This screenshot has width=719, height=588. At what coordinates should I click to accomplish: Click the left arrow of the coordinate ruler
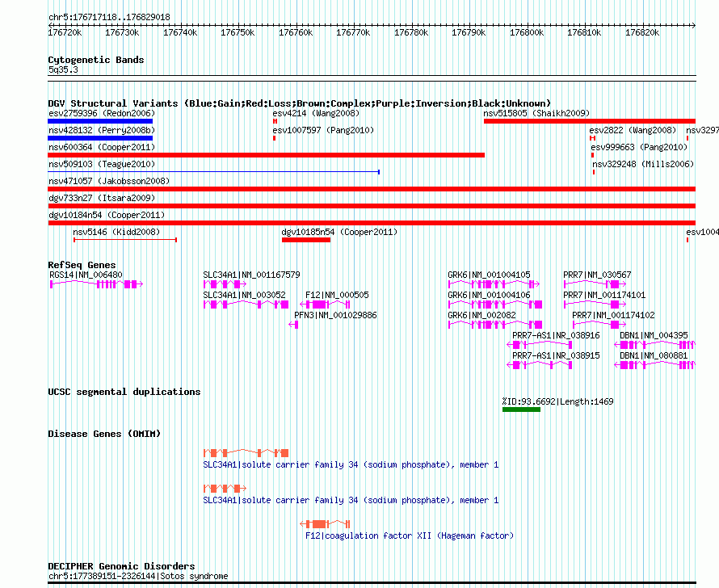click(x=50, y=25)
